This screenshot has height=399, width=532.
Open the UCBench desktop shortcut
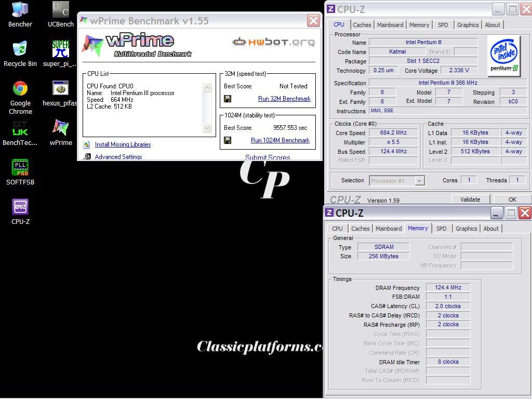[60, 15]
